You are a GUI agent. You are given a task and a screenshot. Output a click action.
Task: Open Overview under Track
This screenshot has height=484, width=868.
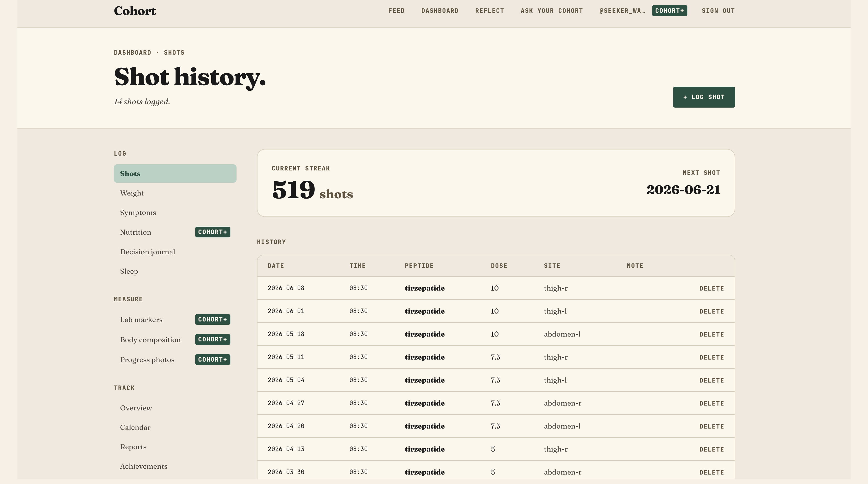point(175,408)
